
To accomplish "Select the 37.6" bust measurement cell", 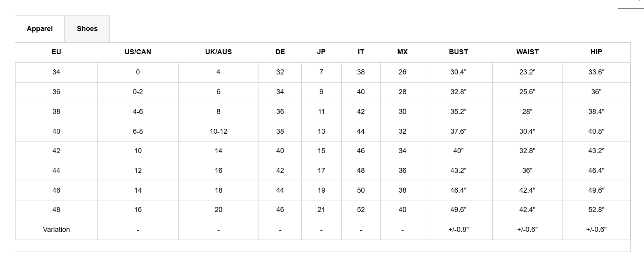I will pyautogui.click(x=458, y=131).
